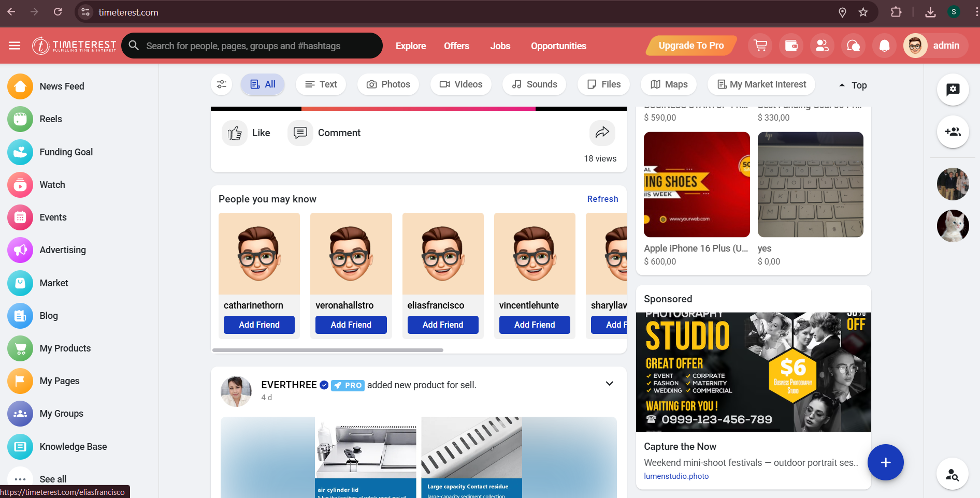Add veronahallstro as friend
The image size is (980, 498).
point(351,325)
